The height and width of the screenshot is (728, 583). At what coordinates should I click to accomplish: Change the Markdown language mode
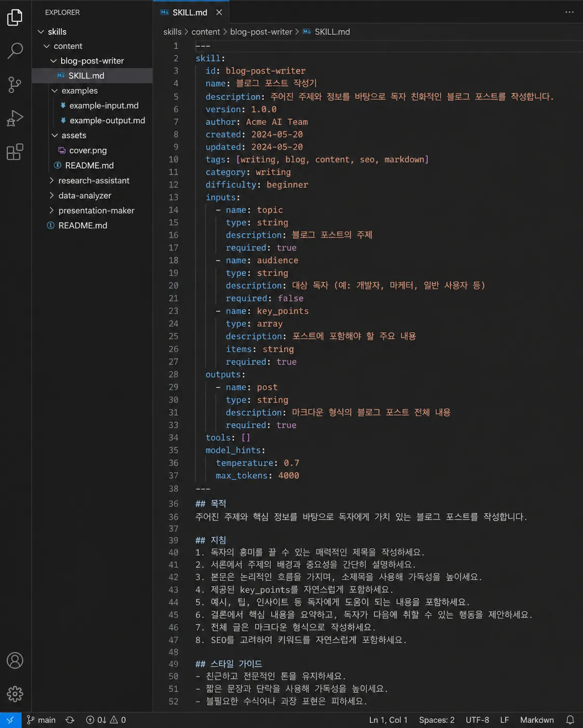click(x=537, y=720)
